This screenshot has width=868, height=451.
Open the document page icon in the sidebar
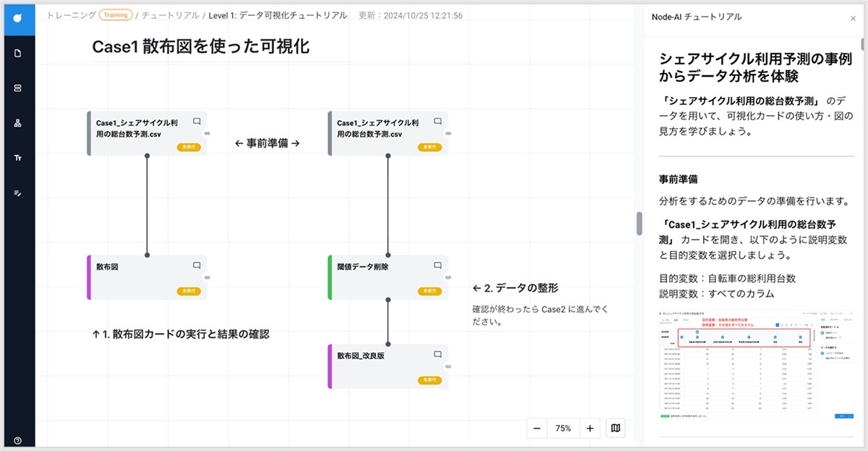point(17,53)
